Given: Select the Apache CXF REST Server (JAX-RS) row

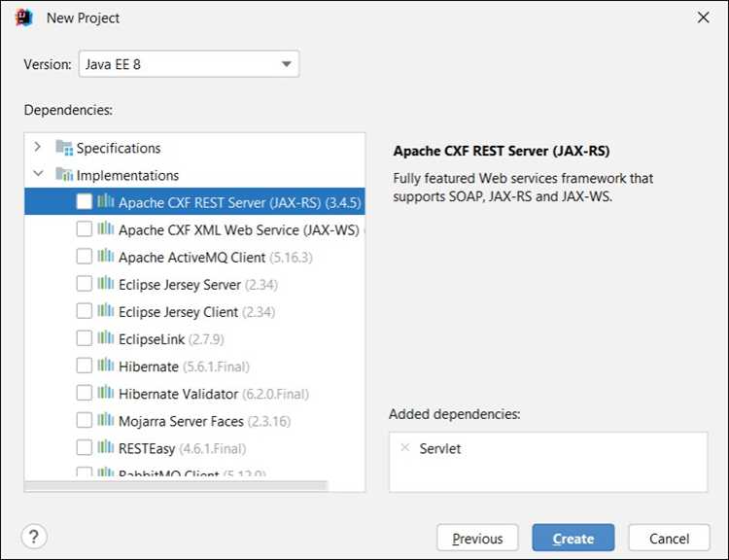Looking at the screenshot, I should (x=194, y=201).
